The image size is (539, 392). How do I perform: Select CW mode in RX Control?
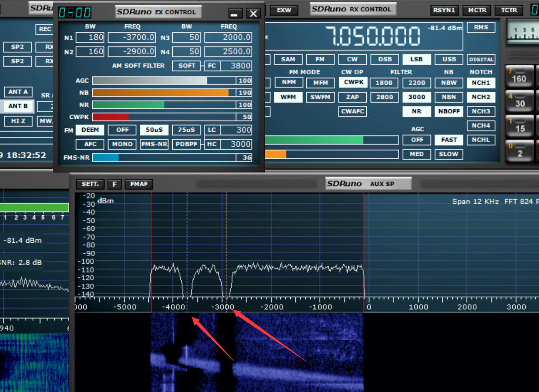(353, 59)
